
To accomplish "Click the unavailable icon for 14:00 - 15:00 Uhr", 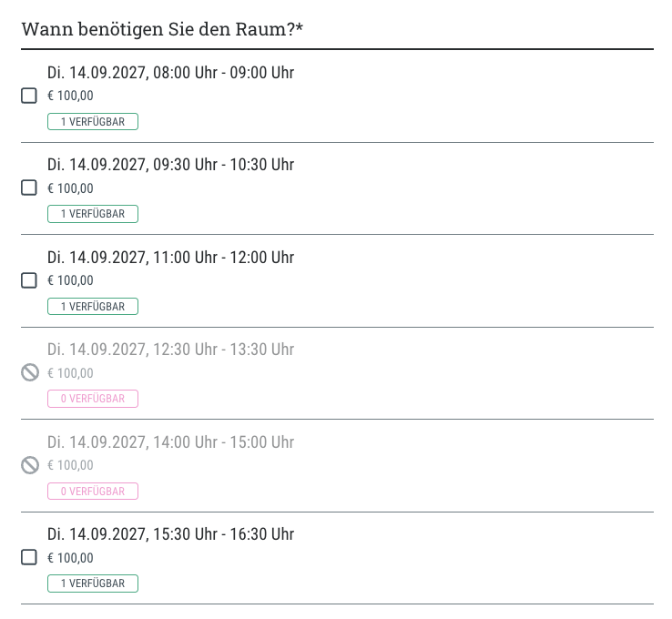I will [30, 465].
